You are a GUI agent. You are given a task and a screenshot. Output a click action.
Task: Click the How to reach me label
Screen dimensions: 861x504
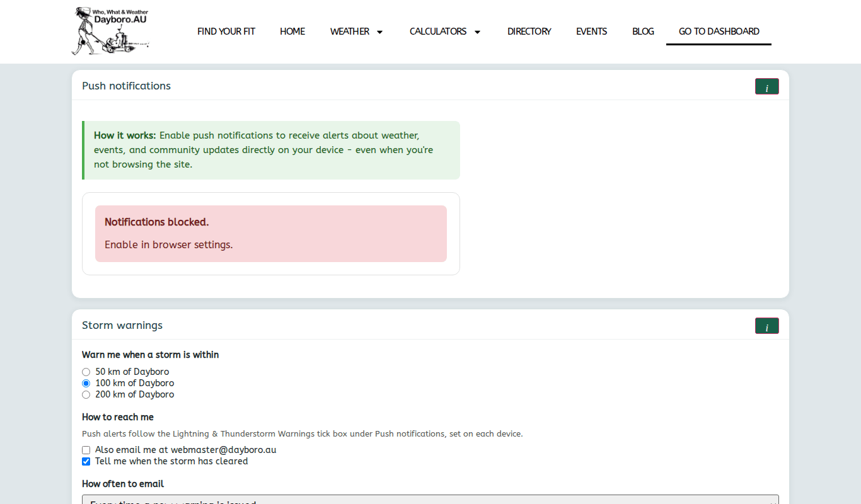pyautogui.click(x=118, y=417)
